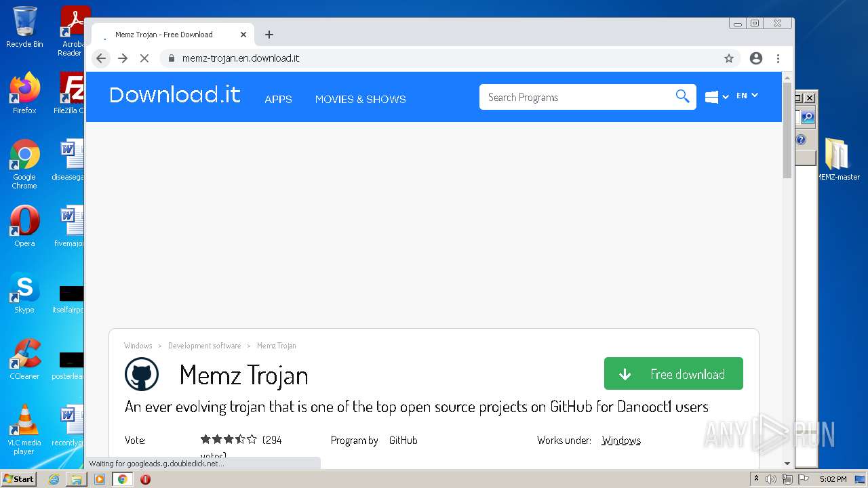Open the VLC media player desktop shortcut

24,430
